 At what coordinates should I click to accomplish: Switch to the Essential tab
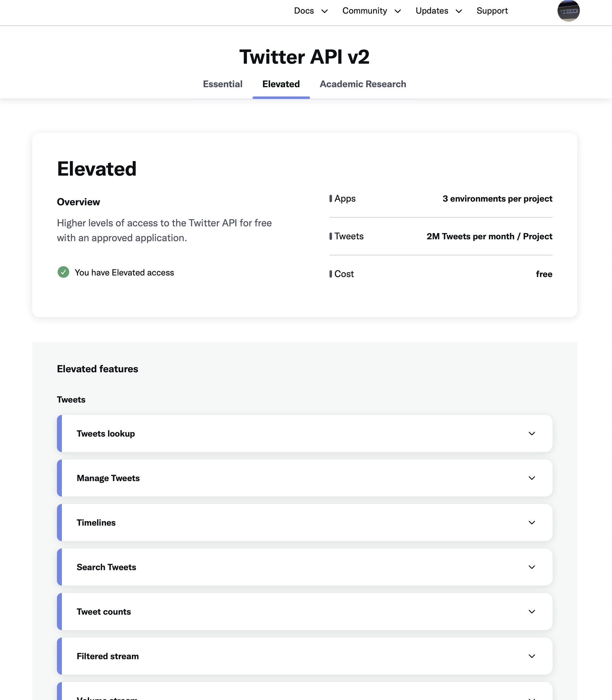pyautogui.click(x=222, y=84)
